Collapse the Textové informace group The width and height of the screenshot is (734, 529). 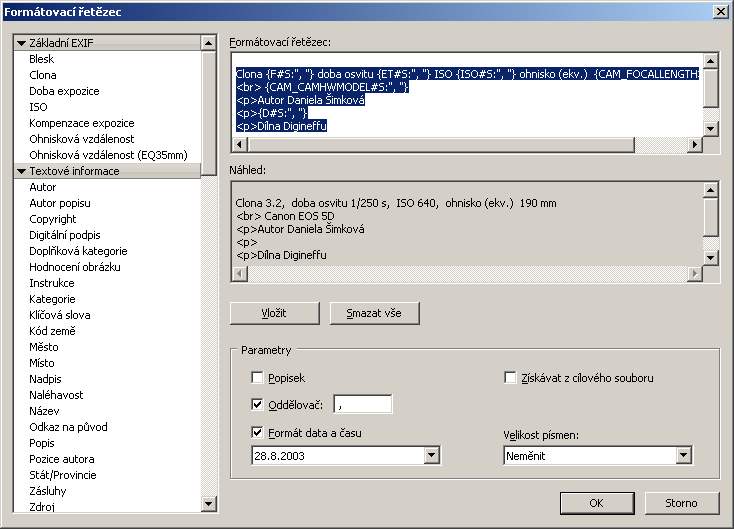[x=21, y=171]
